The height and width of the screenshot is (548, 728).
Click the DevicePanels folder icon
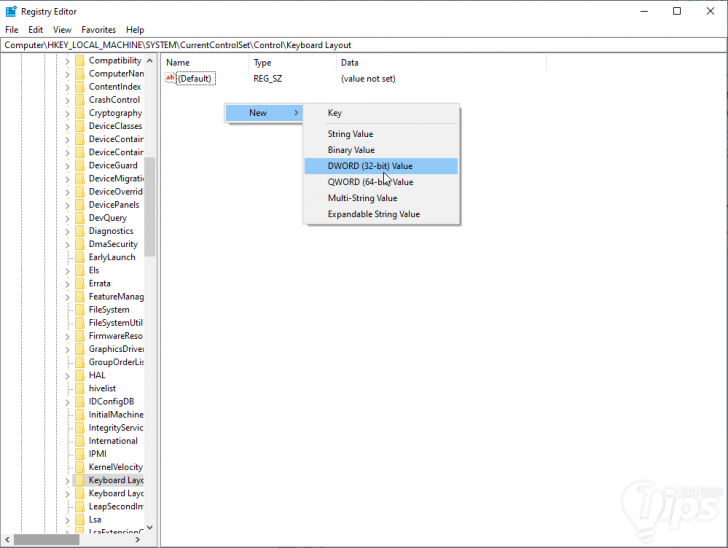tap(80, 204)
